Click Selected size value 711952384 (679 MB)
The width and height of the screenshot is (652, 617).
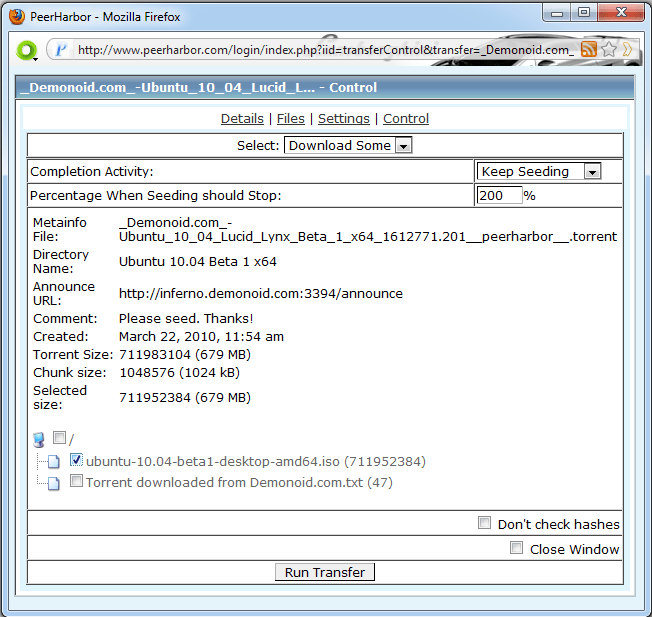pos(185,398)
